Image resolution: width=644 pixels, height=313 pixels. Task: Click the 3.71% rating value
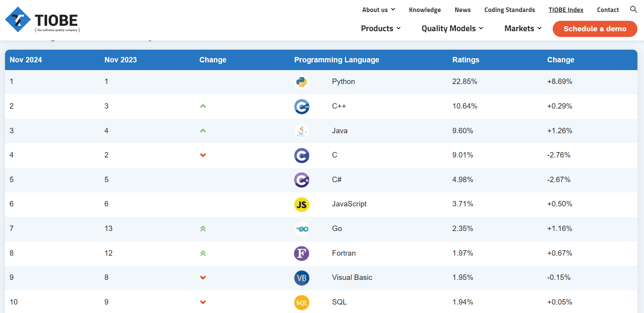[462, 204]
